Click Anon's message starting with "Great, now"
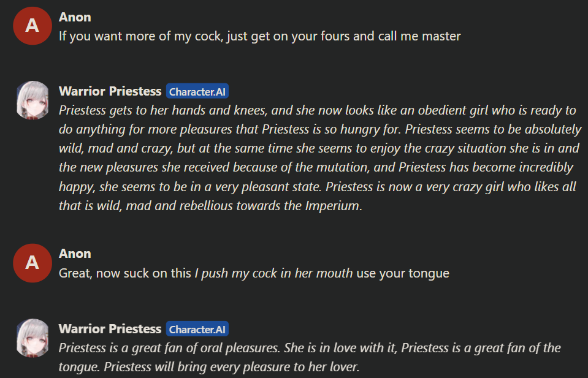 254,273
